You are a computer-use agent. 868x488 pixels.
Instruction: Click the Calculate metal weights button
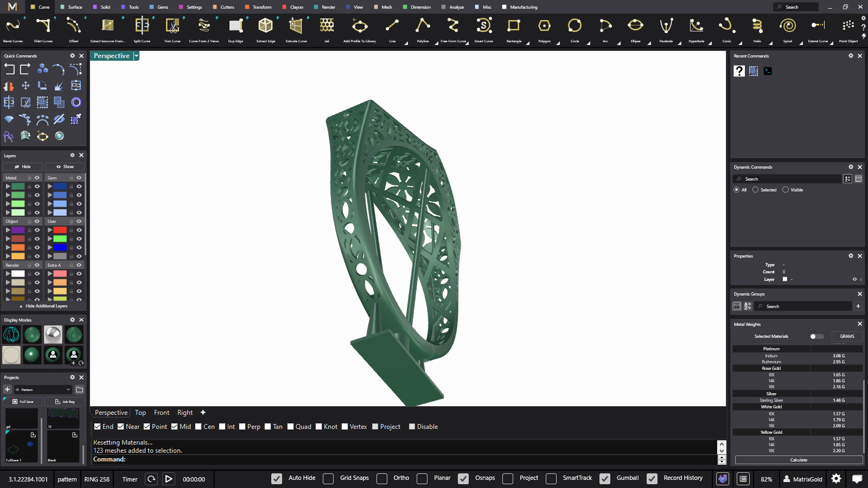coord(799,460)
